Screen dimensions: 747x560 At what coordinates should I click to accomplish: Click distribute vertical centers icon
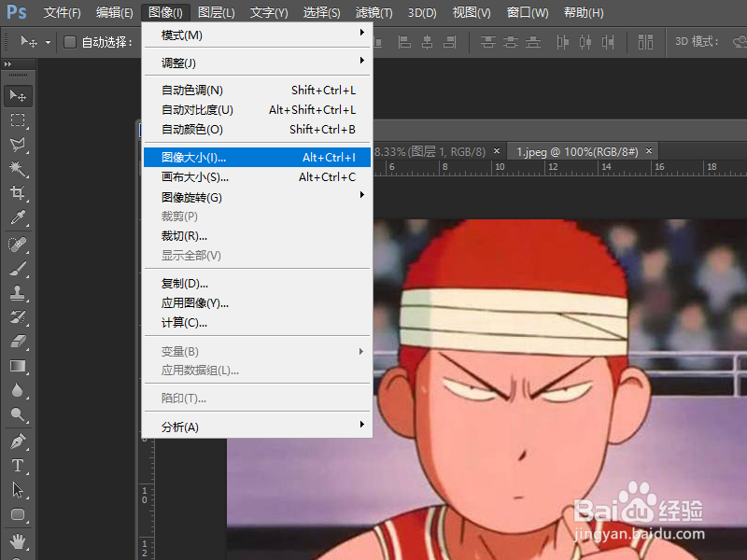coord(511,42)
